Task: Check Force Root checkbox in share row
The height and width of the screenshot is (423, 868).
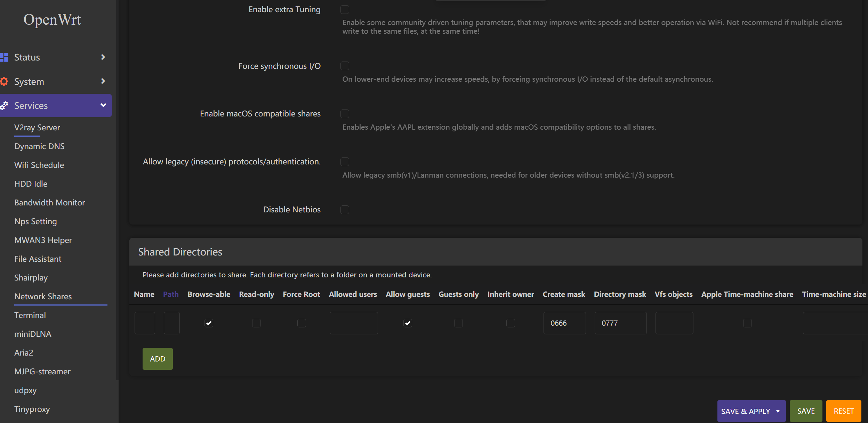Action: click(x=302, y=323)
